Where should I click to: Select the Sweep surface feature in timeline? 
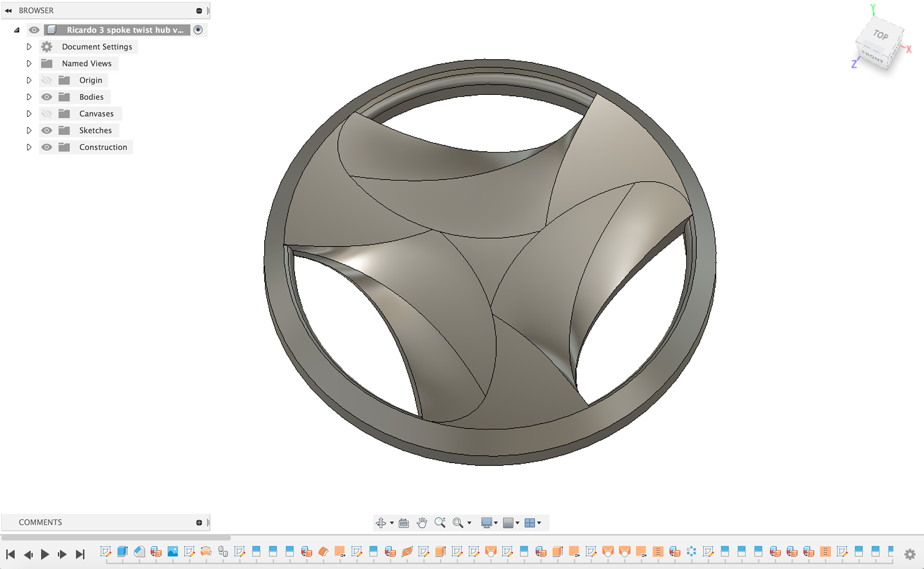tap(407, 552)
